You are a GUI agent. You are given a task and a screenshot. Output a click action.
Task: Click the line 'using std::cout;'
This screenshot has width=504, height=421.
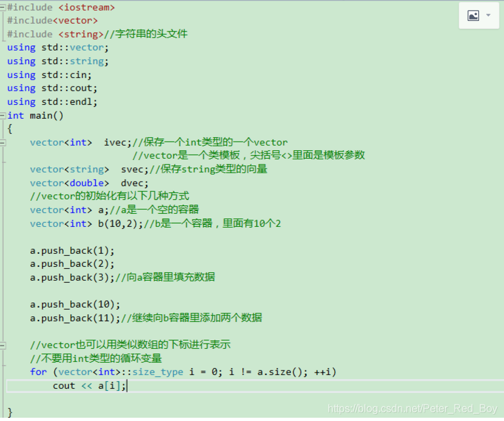coord(52,88)
